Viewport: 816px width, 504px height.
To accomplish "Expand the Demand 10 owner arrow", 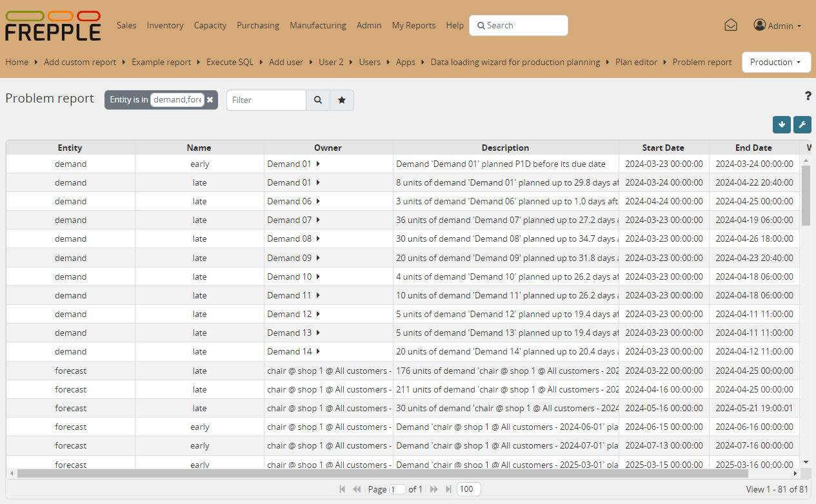I will point(318,276).
